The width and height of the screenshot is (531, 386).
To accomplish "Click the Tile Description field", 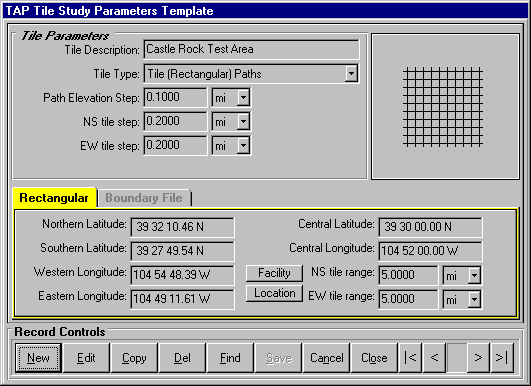I will pos(251,49).
